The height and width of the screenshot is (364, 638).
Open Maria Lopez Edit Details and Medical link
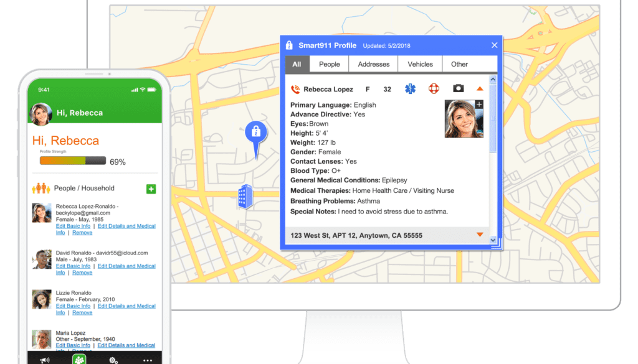[x=126, y=345]
